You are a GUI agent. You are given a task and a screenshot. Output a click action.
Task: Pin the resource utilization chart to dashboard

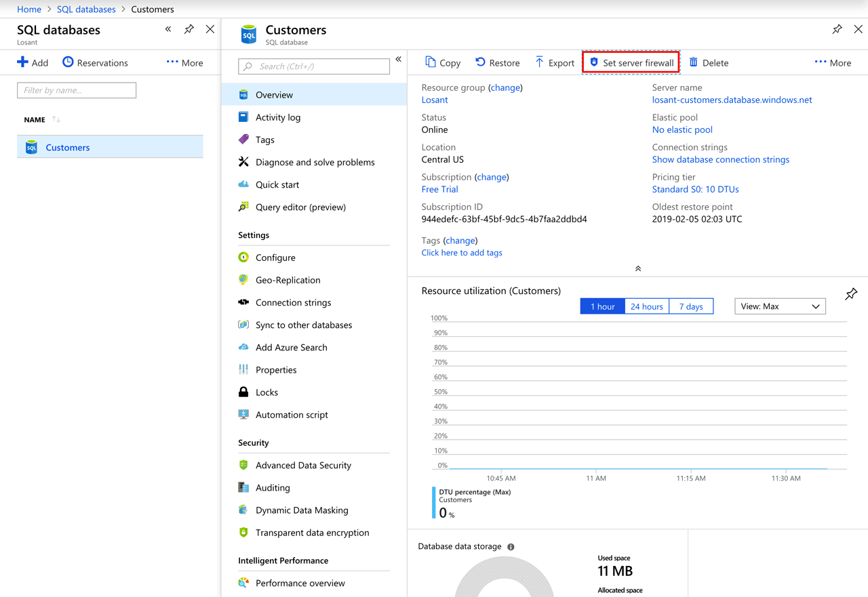[x=851, y=293]
